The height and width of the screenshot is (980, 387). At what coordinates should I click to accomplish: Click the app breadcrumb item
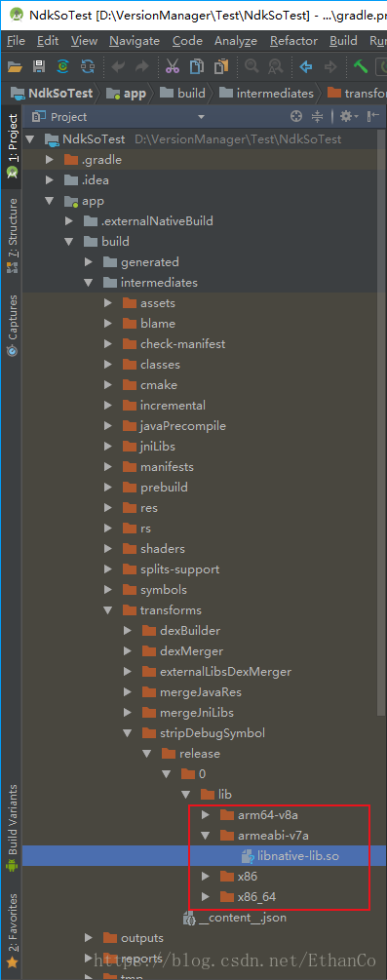[127, 94]
